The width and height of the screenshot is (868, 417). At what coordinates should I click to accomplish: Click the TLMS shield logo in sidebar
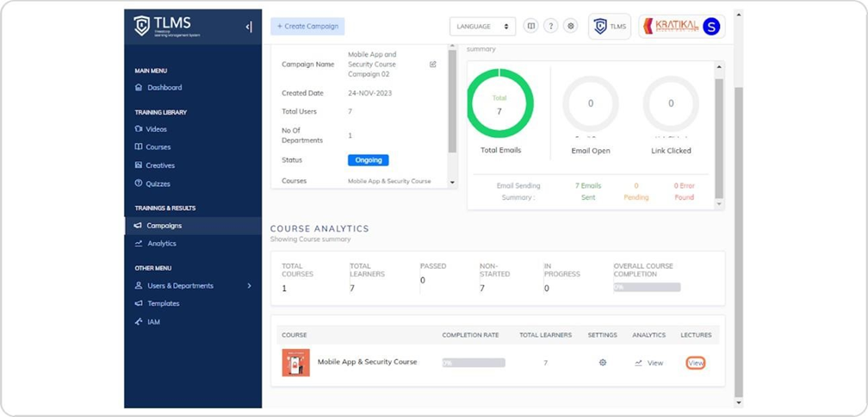tap(142, 26)
